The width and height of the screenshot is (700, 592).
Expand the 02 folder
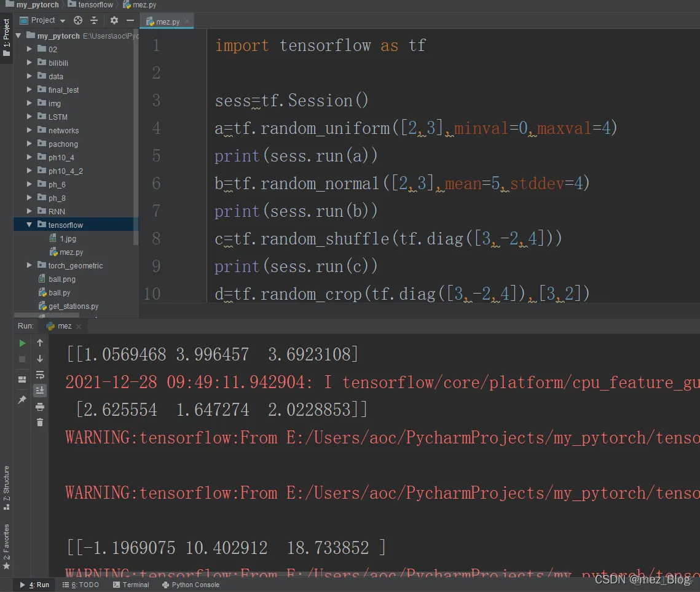(29, 49)
